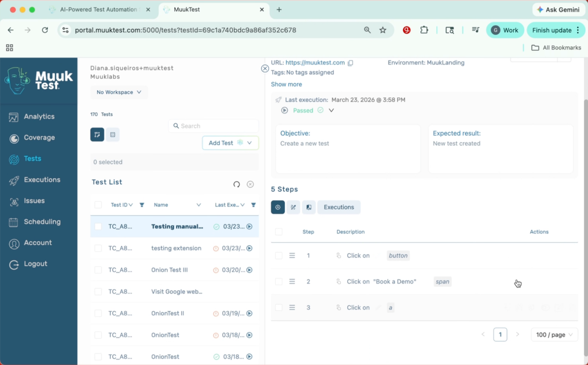
Task: Grab the drag handle of step 1
Action: click(x=292, y=255)
